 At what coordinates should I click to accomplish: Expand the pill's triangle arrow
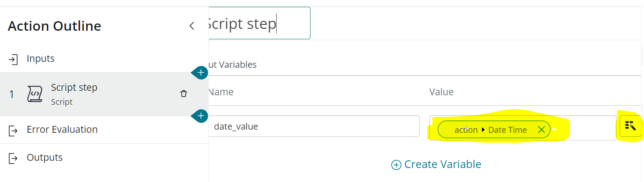click(x=483, y=130)
